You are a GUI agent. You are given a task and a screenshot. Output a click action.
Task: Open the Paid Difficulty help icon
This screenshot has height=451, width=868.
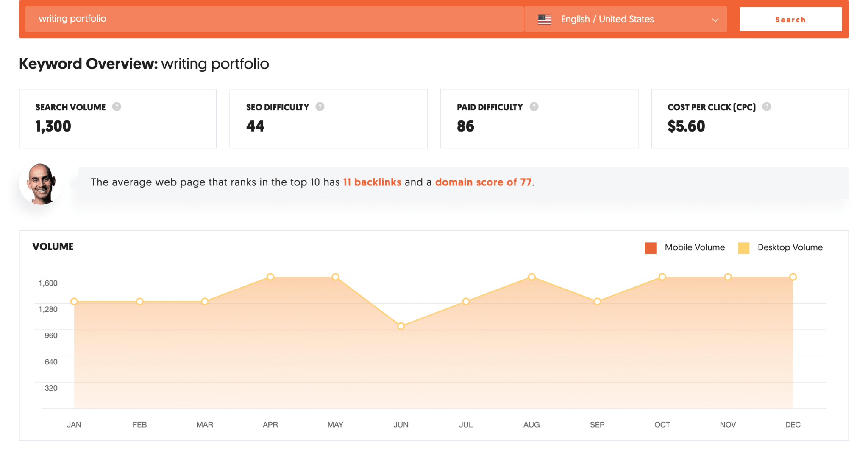click(x=534, y=107)
